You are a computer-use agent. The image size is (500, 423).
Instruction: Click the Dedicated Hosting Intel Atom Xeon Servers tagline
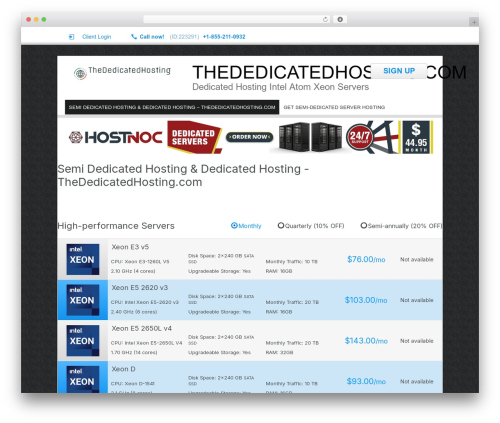(x=281, y=87)
